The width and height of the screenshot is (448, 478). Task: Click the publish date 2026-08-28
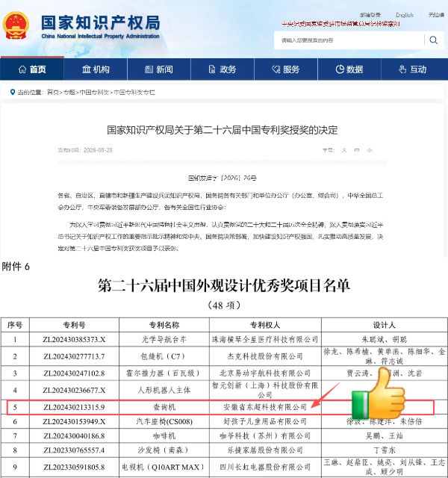coord(98,150)
